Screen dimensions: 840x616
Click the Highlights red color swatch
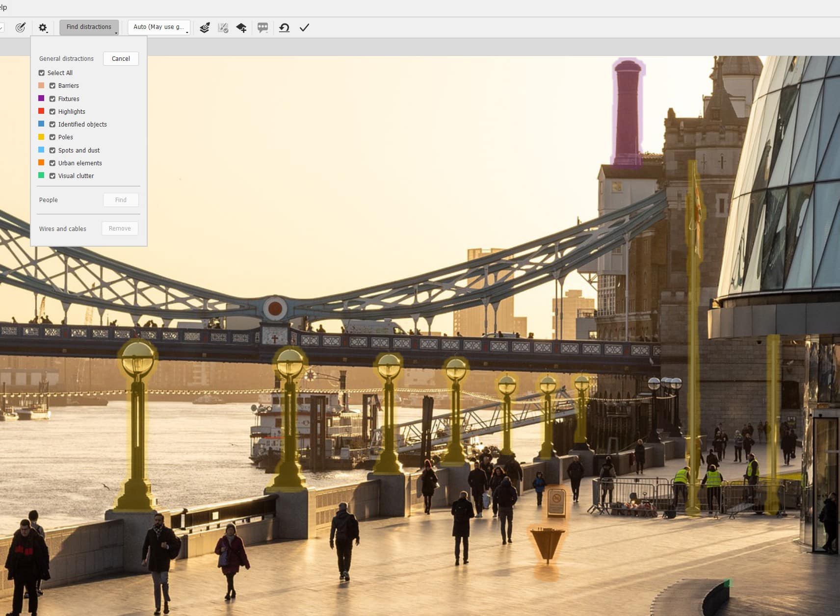pos(41,111)
